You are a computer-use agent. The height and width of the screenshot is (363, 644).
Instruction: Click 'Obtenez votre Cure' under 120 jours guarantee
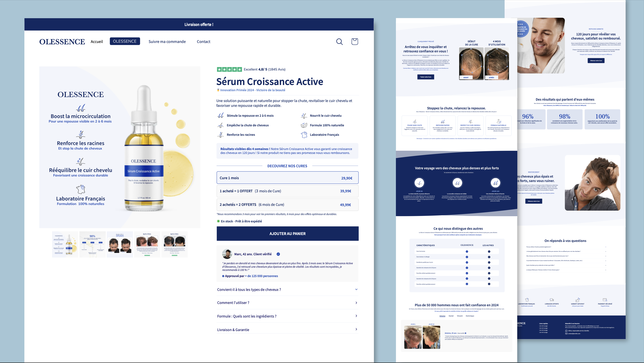596,61
